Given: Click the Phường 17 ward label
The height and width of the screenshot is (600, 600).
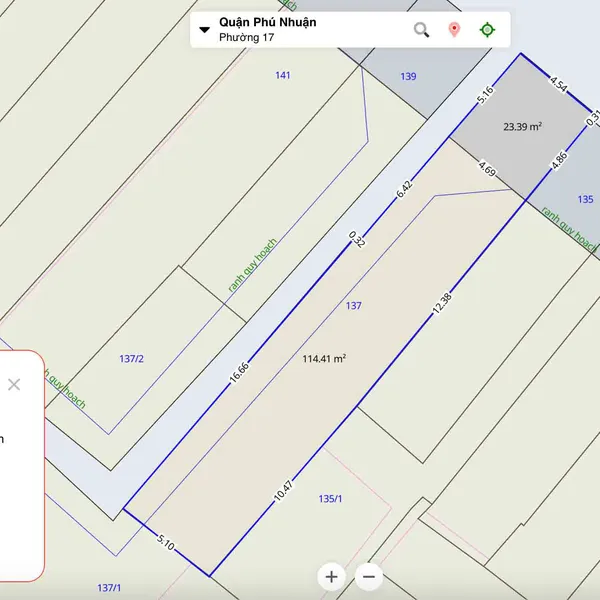Looking at the screenshot, I should (x=246, y=38).
